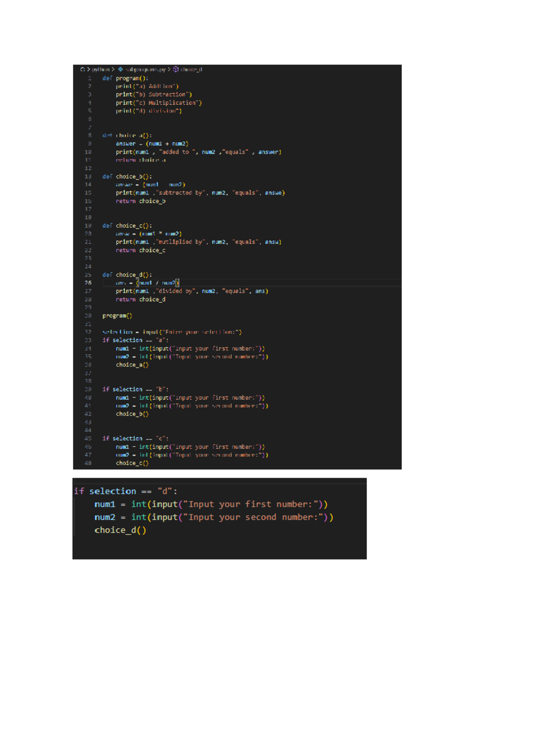535x756 pixels.
Task: Click the line 'print("b) Subtraction")'
Action: (154, 94)
